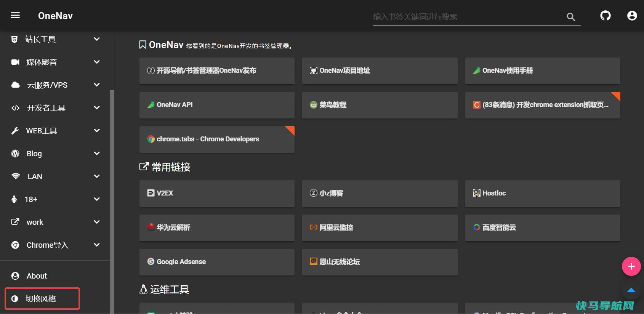Click the 18+ sidebar icon
644x314 pixels.
(x=14, y=199)
